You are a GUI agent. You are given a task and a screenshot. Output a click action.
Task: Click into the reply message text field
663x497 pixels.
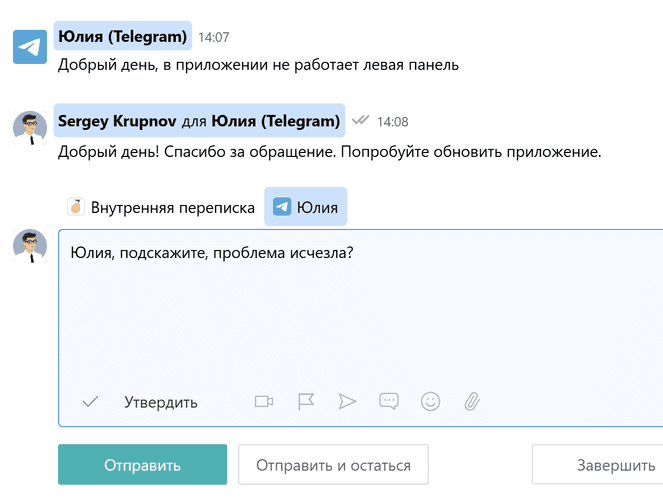tap(360, 310)
